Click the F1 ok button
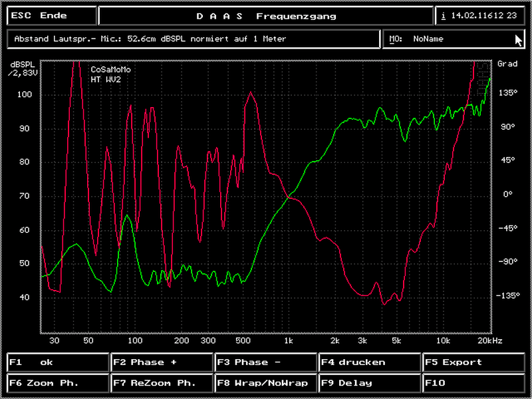Screen dimensions: 532x399 (57, 362)
